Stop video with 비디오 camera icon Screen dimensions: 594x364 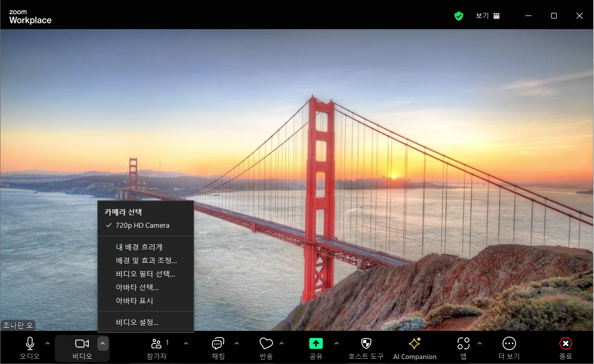82,344
